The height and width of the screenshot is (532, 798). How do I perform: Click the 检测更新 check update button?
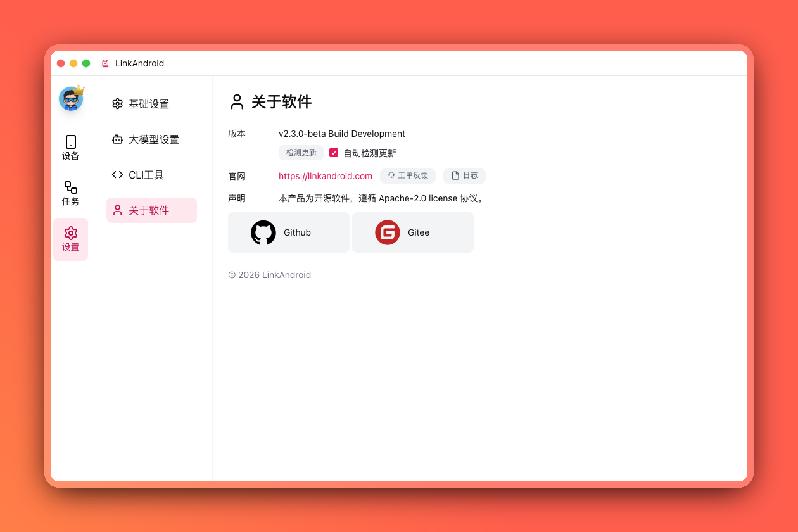(x=301, y=153)
